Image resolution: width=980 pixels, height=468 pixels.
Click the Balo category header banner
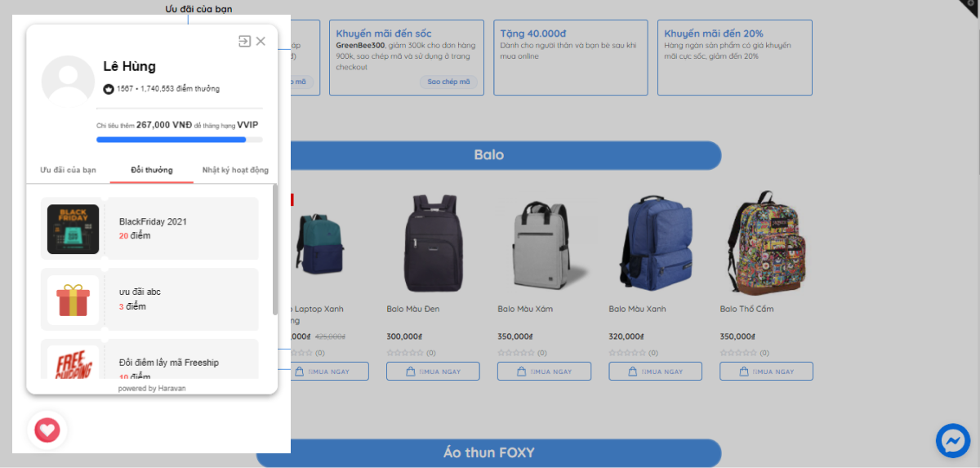pos(488,155)
